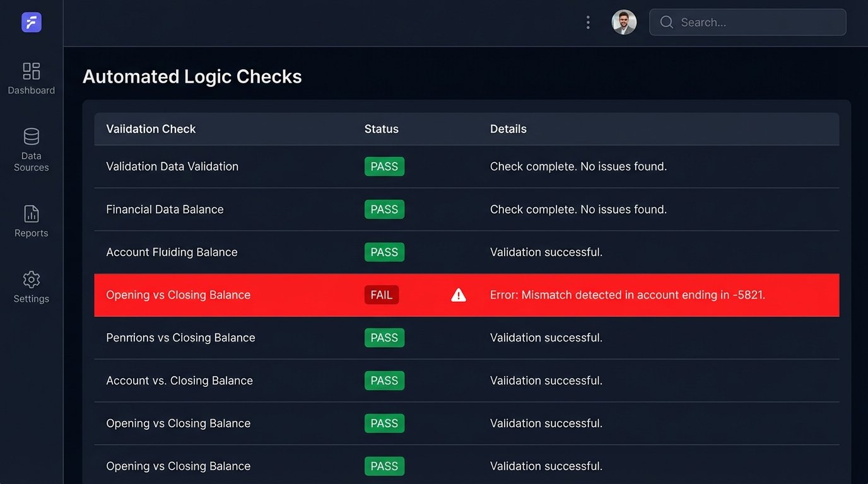The image size is (868, 484).
Task: Click the magnifying glass in the search bar
Action: [x=666, y=22]
